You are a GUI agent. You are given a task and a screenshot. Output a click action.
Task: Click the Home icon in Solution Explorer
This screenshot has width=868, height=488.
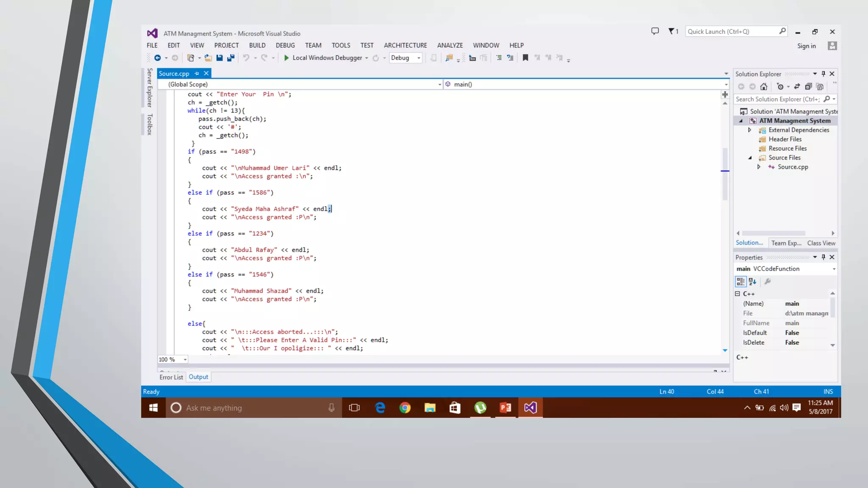pyautogui.click(x=763, y=87)
